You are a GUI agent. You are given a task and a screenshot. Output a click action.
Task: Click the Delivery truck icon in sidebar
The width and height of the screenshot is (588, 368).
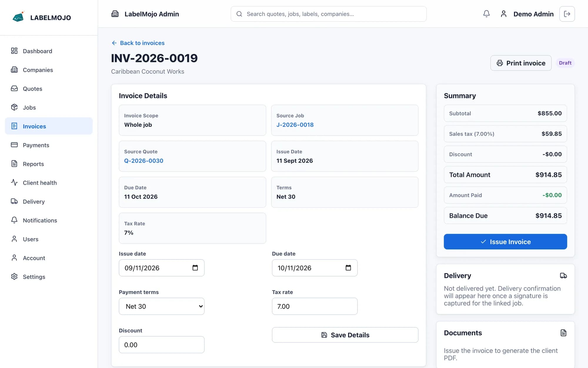point(14,201)
